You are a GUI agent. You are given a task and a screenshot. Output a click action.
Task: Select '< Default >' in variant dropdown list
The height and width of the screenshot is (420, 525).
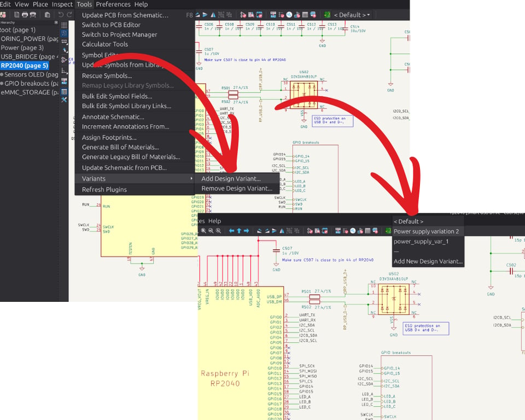point(409,221)
